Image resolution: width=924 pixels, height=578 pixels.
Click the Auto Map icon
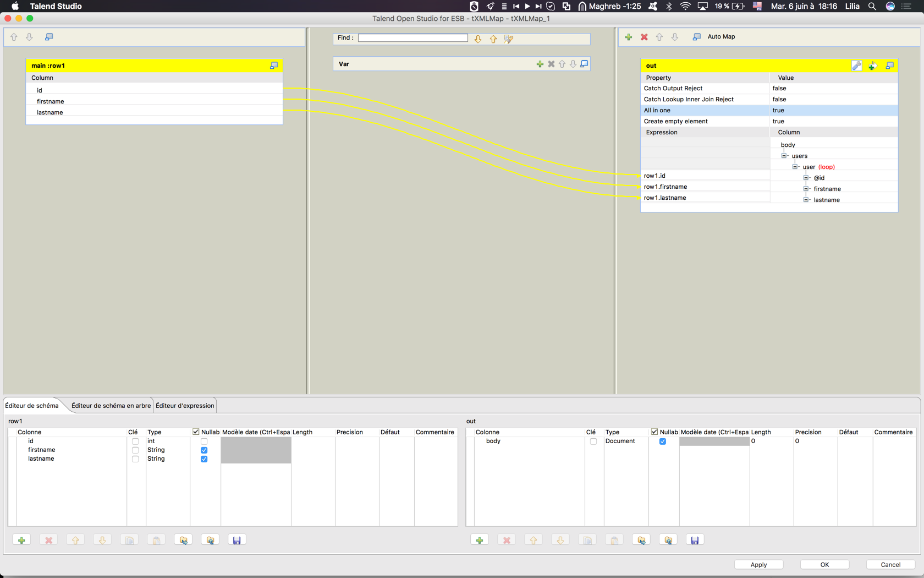697,37
